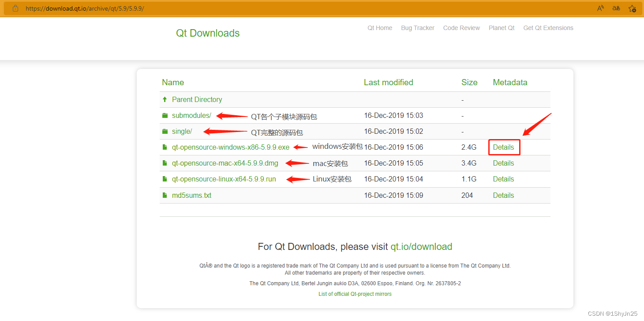Open Details for mac dmg row
Image resolution: width=644 pixels, height=321 pixels.
[504, 163]
